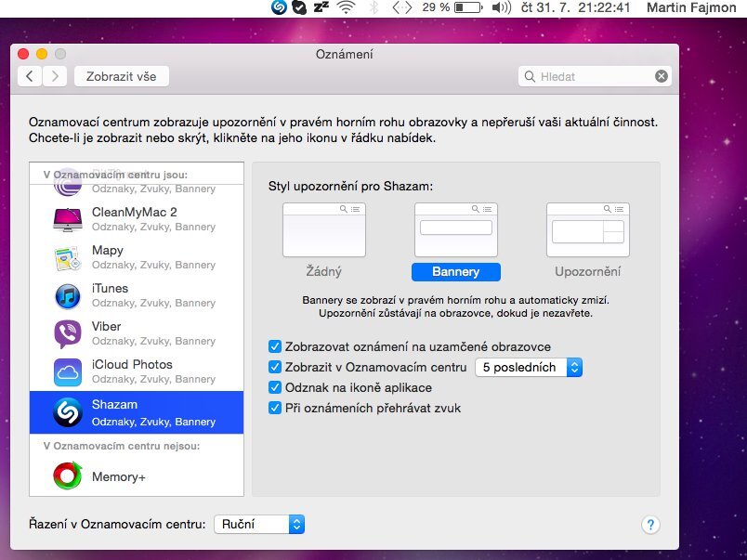
Task: Uncheck the app icon badge option
Action: [275, 387]
